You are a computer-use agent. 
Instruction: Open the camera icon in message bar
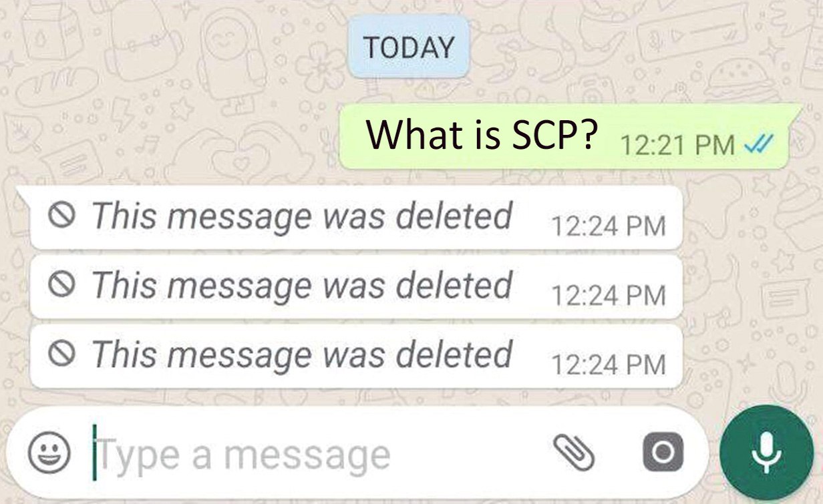coord(663,453)
